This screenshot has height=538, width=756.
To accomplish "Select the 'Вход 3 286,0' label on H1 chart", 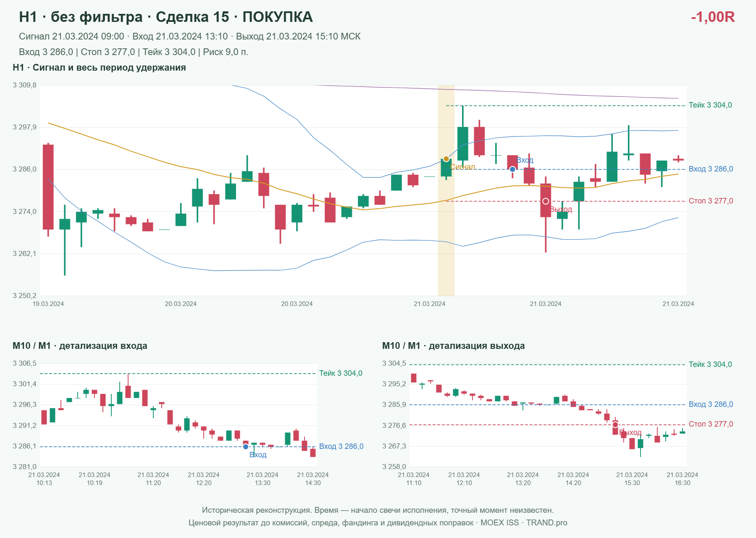I will pos(711,169).
